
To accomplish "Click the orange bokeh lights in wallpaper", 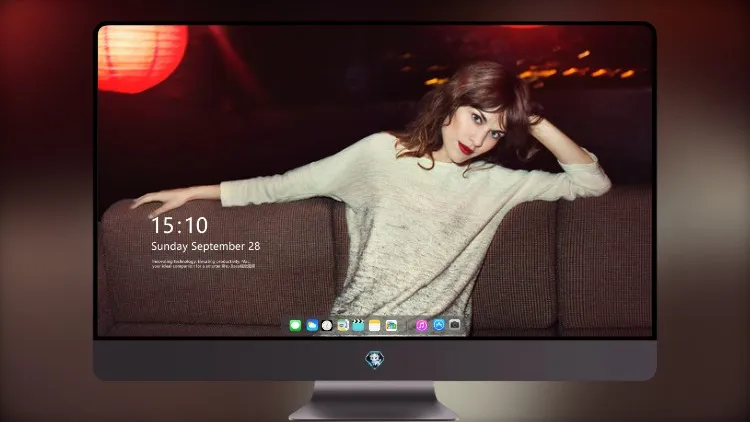I will [x=574, y=71].
